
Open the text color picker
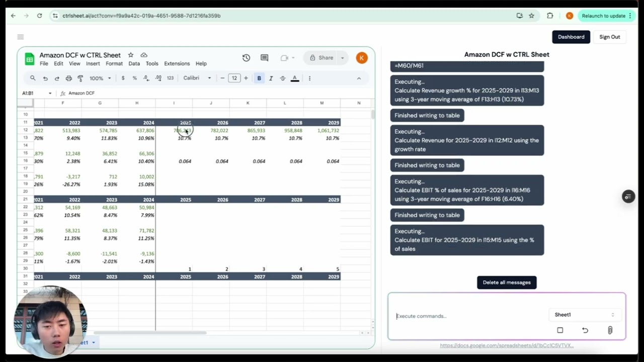pyautogui.click(x=295, y=78)
